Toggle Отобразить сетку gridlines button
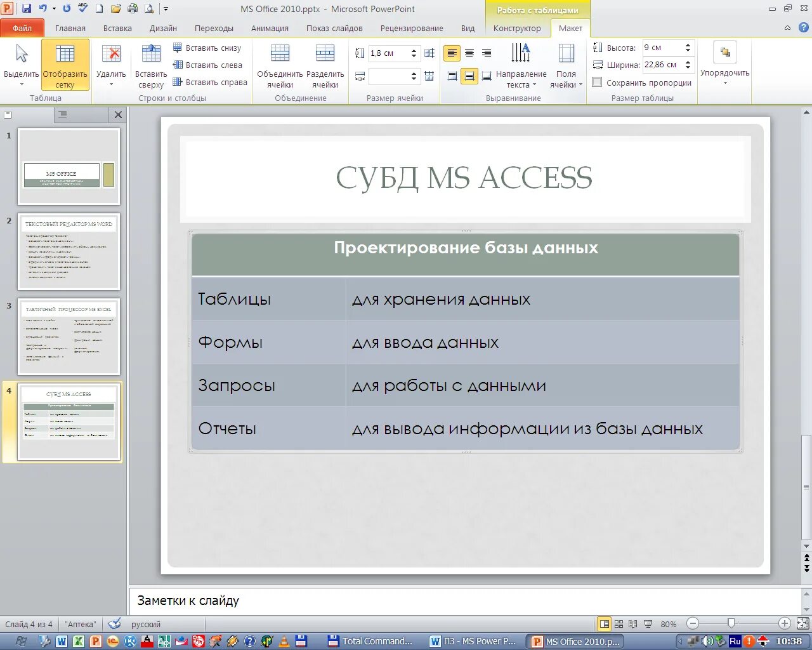The image size is (812, 650). pyautogui.click(x=65, y=65)
